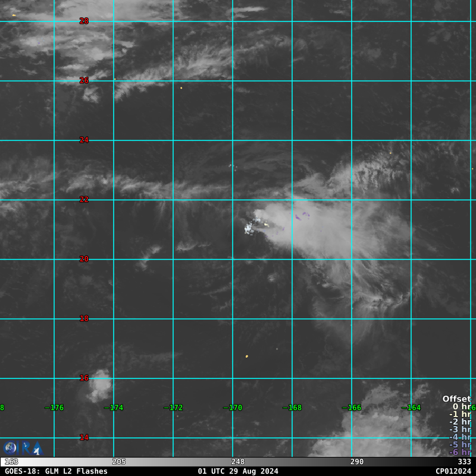Click the -1 hr offset legend entry
The height and width of the screenshot is (476, 476).
pos(460,414)
